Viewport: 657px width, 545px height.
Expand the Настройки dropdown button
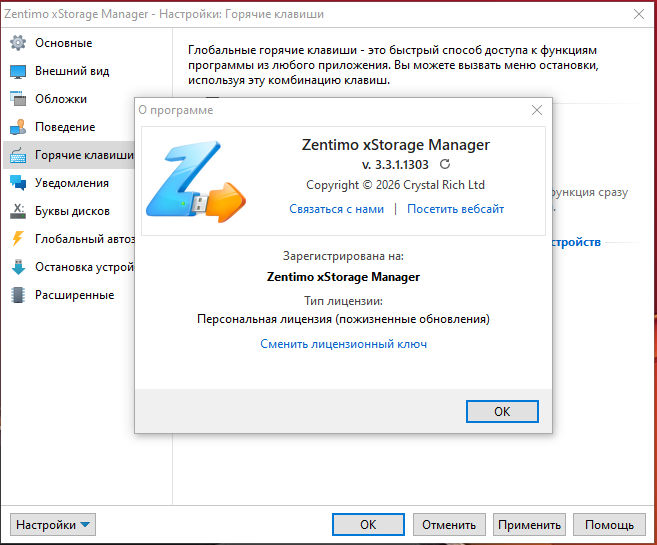53,524
